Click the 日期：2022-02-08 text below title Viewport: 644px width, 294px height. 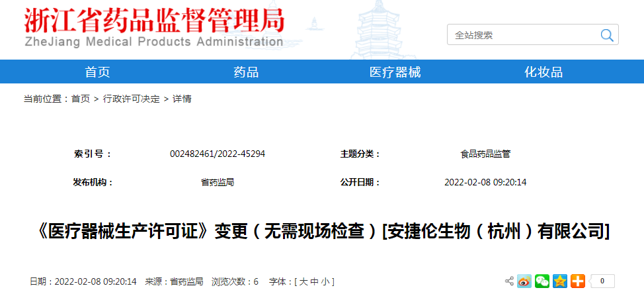[x=83, y=281]
